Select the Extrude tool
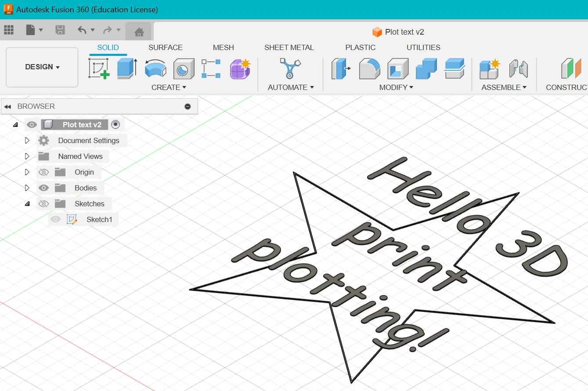The image size is (588, 391). click(x=127, y=68)
